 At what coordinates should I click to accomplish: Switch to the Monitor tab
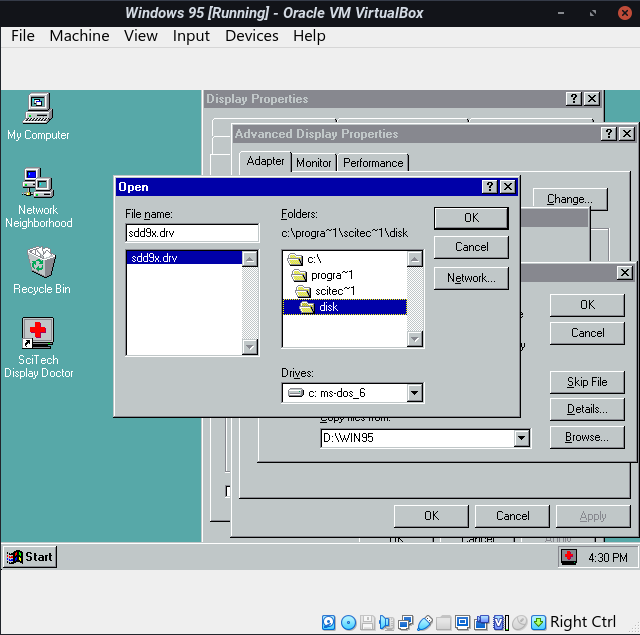(314, 162)
